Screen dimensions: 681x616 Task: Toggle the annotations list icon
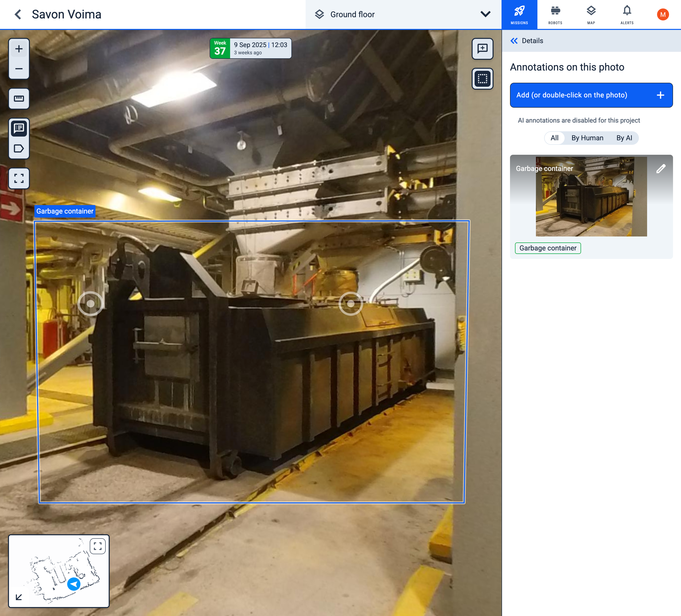(19, 128)
